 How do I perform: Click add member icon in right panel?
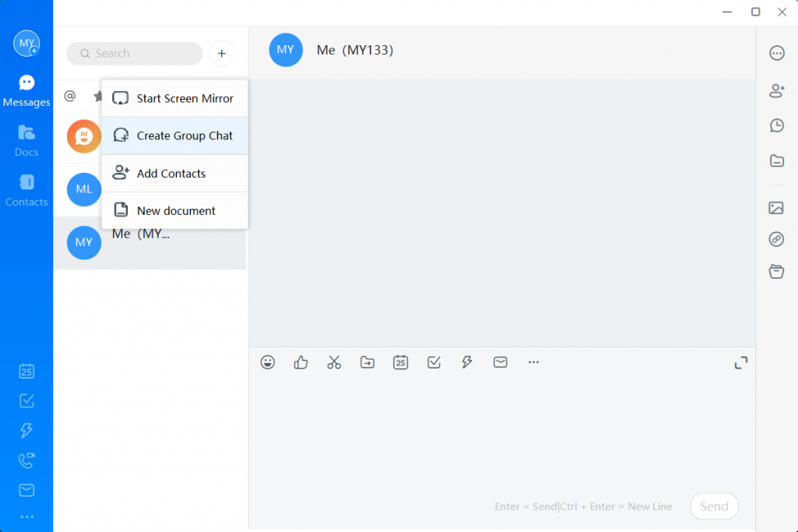click(776, 90)
